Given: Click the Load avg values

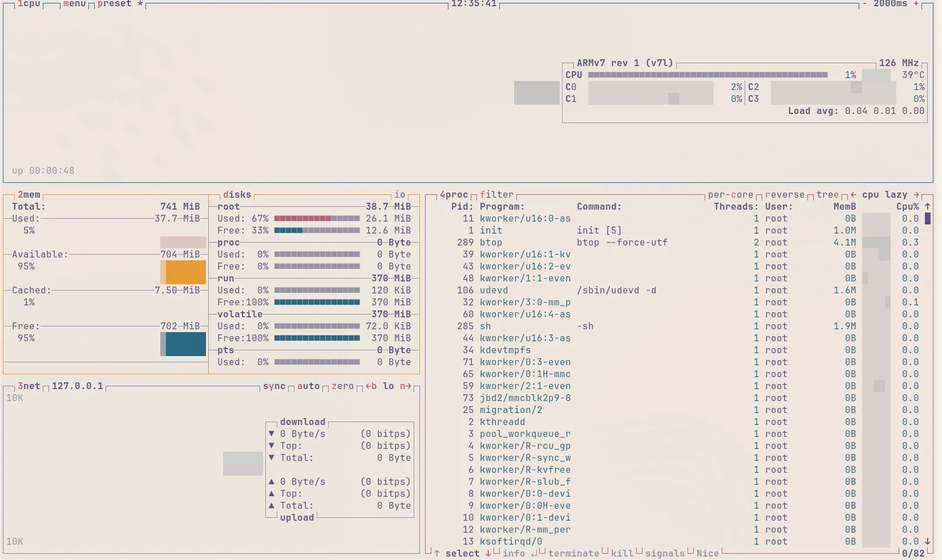Looking at the screenshot, I should click(x=884, y=111).
